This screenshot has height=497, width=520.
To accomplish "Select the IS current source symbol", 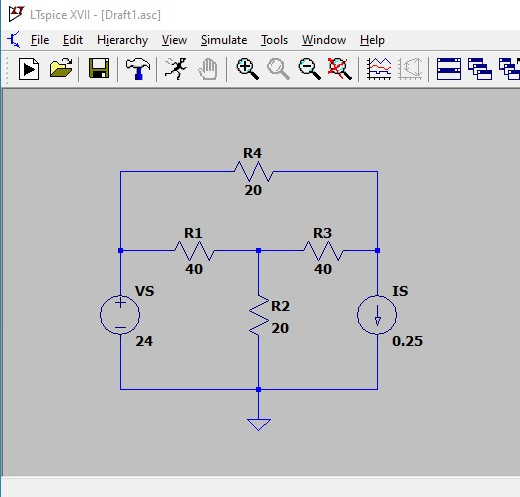I will pyautogui.click(x=377, y=315).
